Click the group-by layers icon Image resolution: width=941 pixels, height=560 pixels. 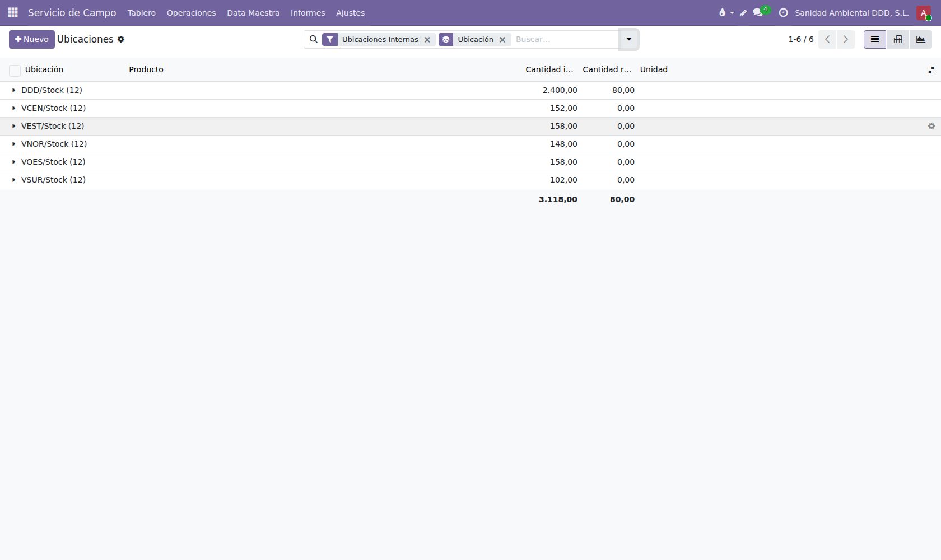[446, 39]
